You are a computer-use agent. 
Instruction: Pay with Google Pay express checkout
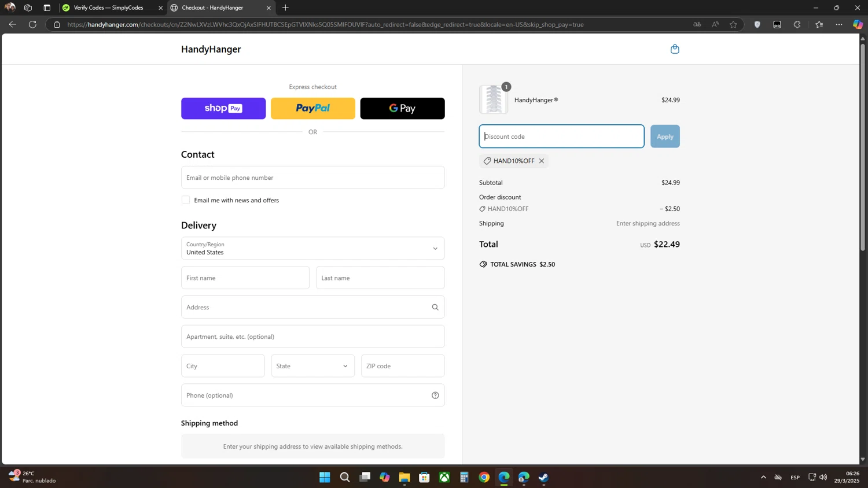(403, 109)
